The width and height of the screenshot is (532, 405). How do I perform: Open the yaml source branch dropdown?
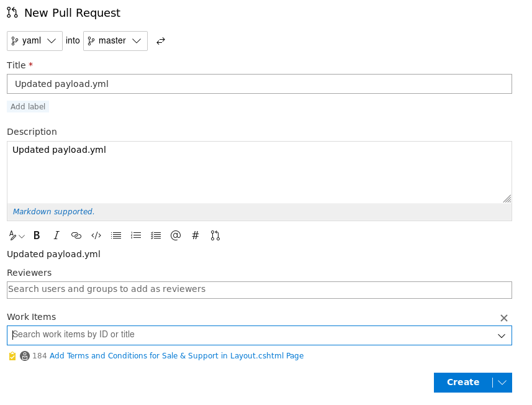35,41
